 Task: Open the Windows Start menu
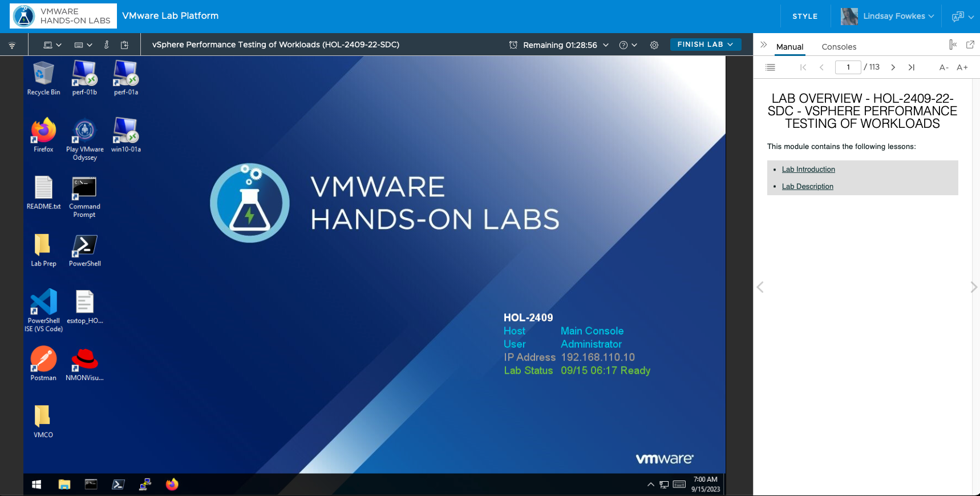[x=37, y=485]
